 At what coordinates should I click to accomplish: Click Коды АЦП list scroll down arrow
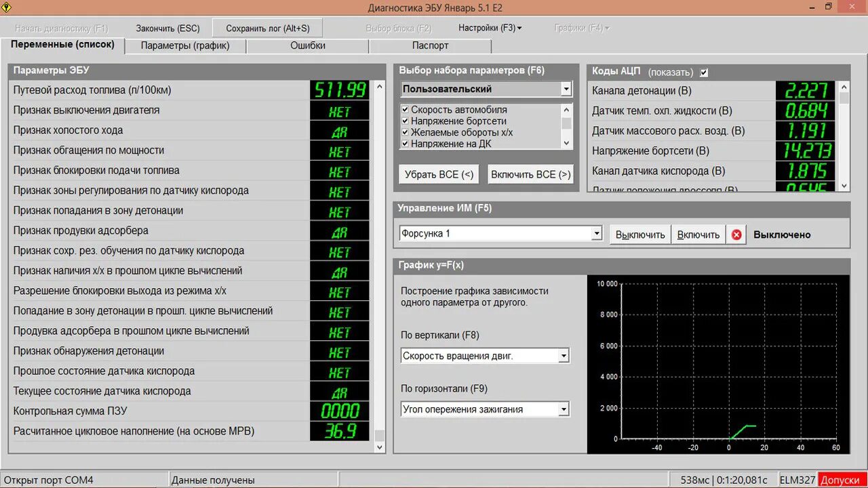pyautogui.click(x=844, y=186)
